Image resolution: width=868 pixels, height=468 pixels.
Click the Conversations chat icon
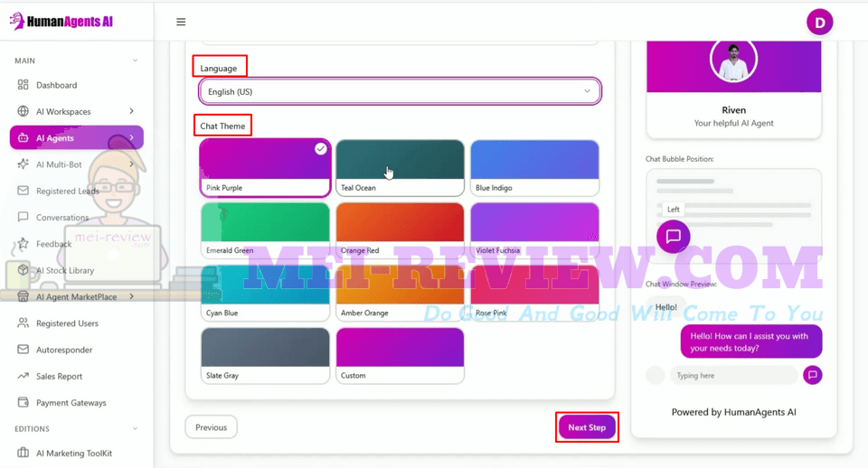(x=23, y=217)
